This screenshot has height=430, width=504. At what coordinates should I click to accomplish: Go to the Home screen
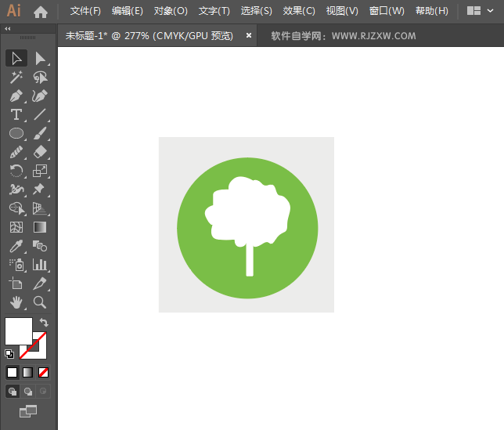[x=41, y=11]
